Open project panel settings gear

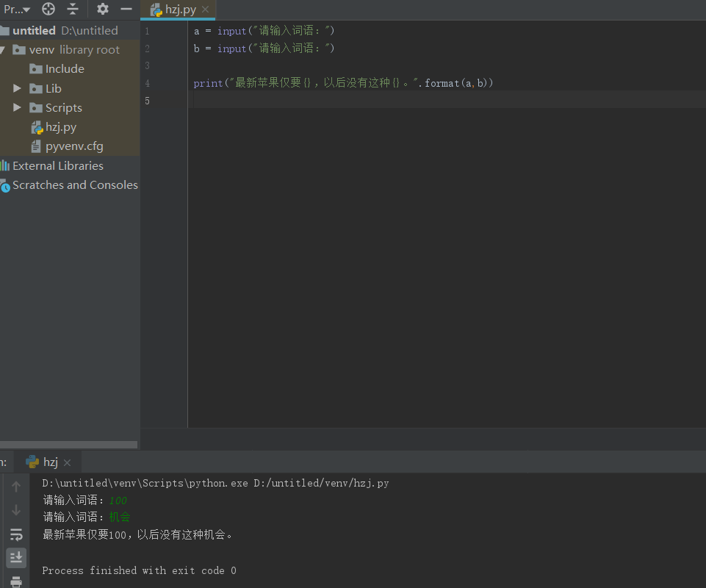(103, 9)
